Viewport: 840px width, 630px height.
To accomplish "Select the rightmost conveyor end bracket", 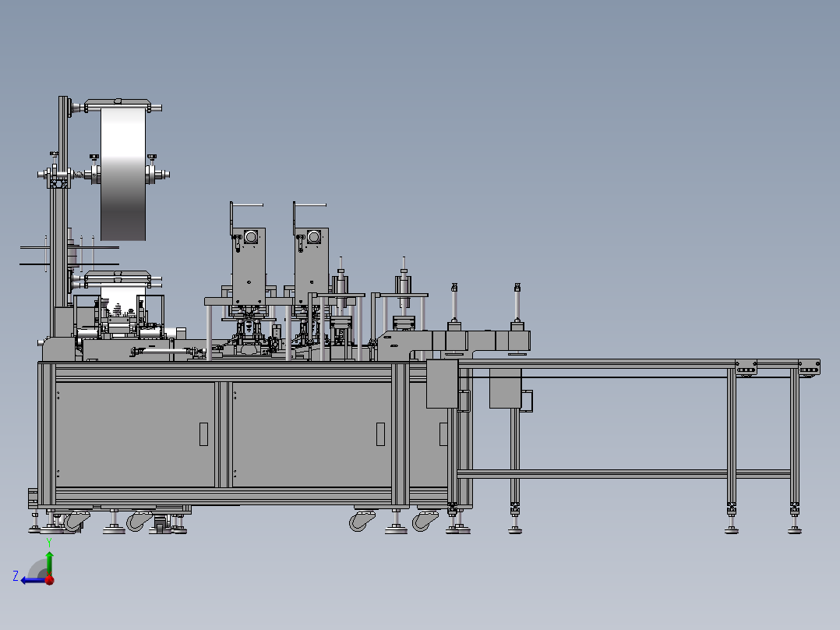I will tap(809, 367).
